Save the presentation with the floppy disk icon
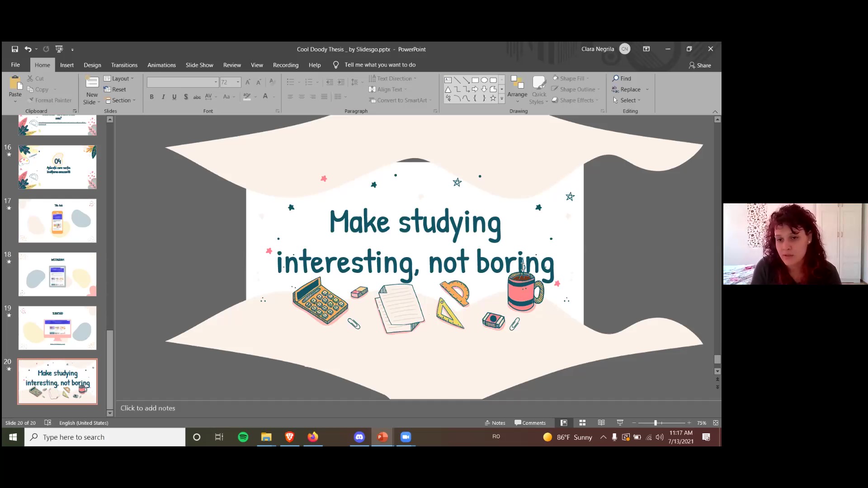 tap(15, 49)
